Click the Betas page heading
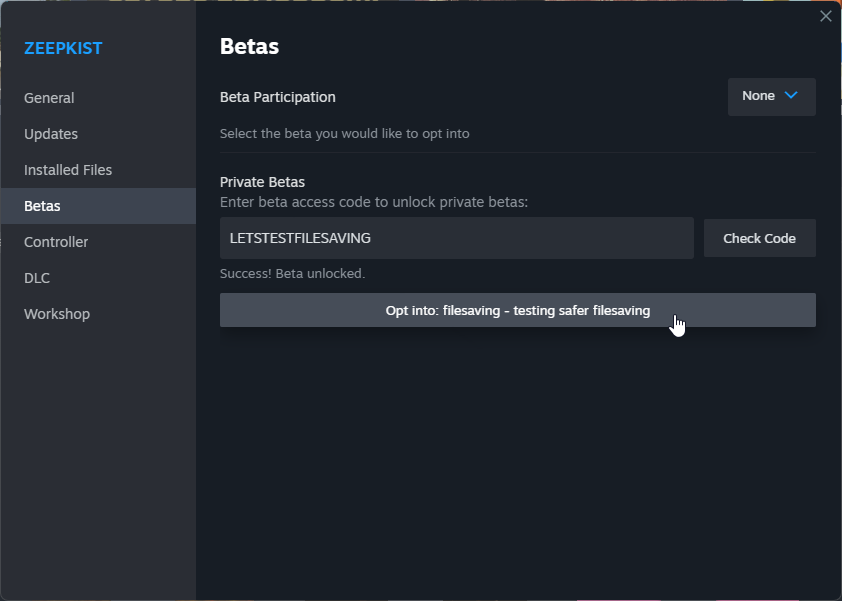This screenshot has width=842, height=601. point(249,46)
